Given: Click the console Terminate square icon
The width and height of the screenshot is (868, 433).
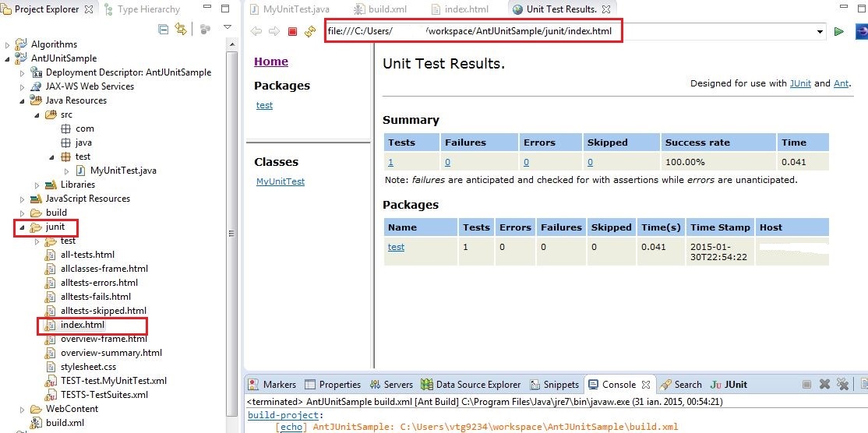Looking at the screenshot, I should coord(806,384).
